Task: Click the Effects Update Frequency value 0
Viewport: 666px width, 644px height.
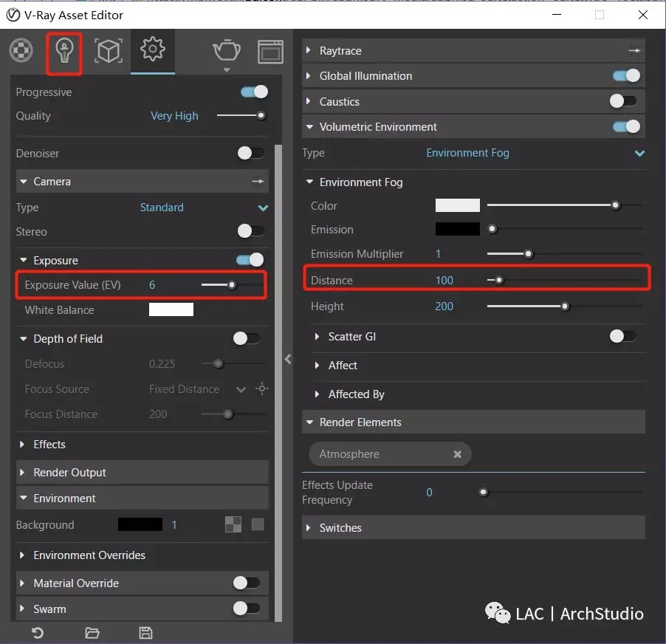Action: point(430,493)
